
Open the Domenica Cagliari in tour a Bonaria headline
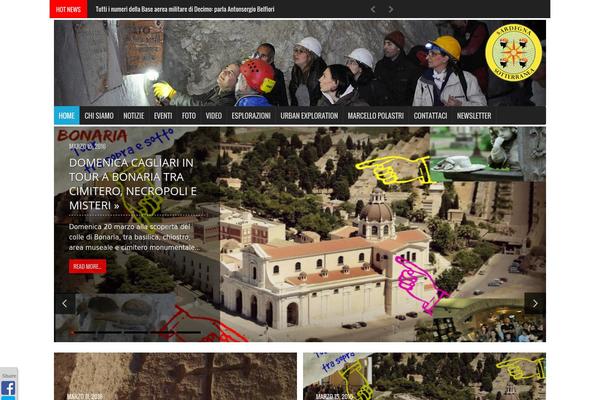133,184
